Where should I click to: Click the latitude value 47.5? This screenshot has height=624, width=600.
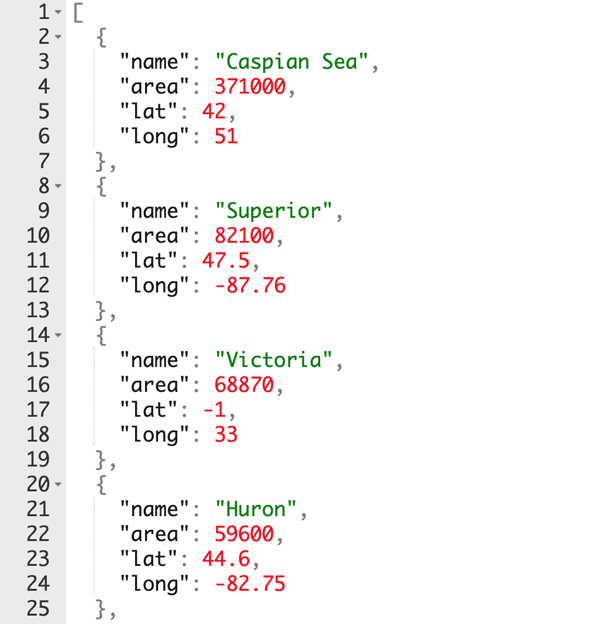(x=226, y=261)
